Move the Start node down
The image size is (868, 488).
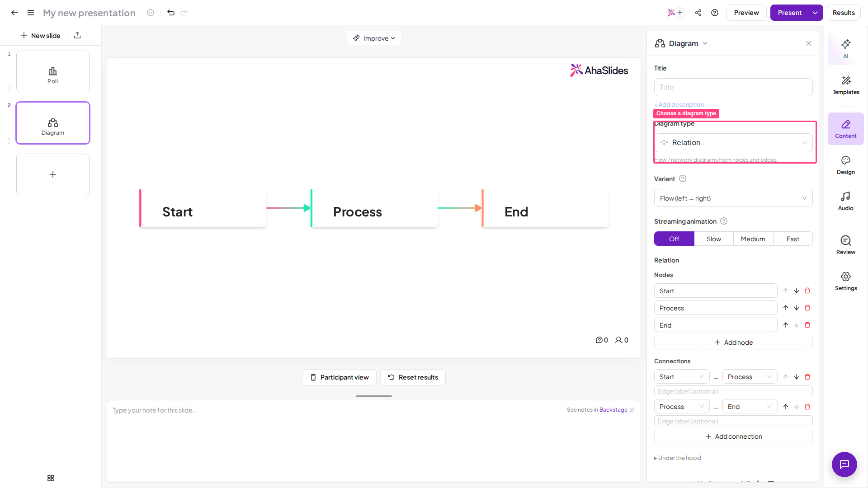point(797,291)
